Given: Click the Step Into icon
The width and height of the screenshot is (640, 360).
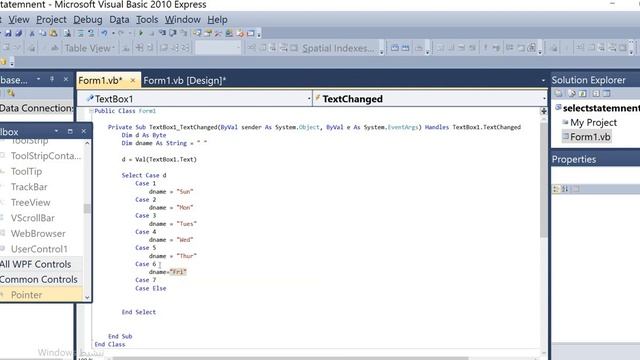Looking at the screenshot, I should point(162,33).
